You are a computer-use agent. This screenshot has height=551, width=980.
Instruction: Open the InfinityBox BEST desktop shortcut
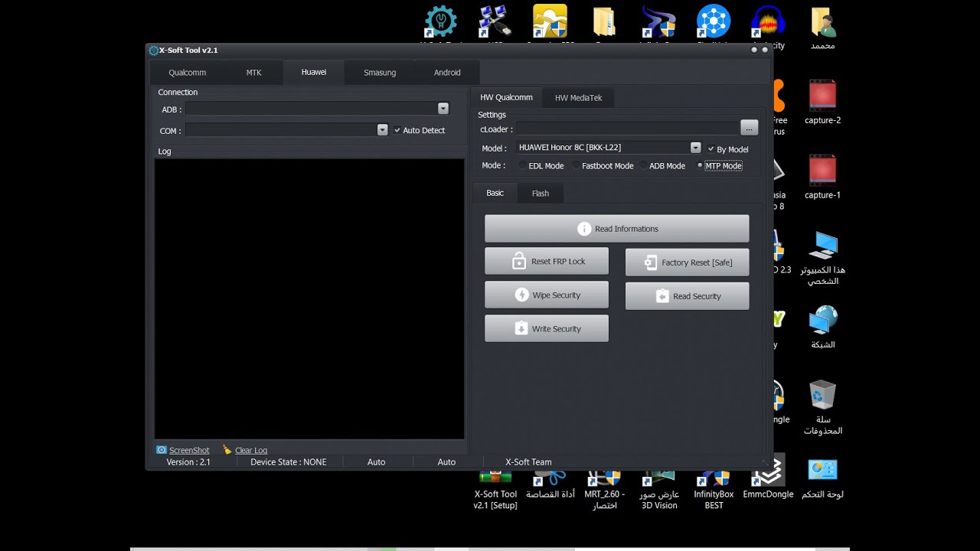[714, 479]
